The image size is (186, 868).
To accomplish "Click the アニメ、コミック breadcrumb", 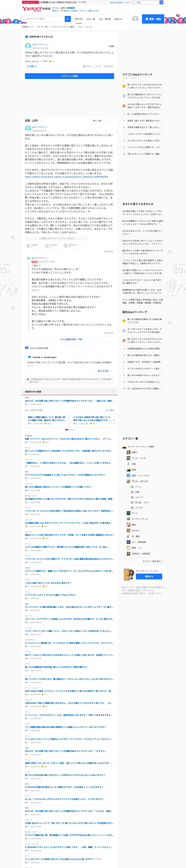I will point(85,27).
